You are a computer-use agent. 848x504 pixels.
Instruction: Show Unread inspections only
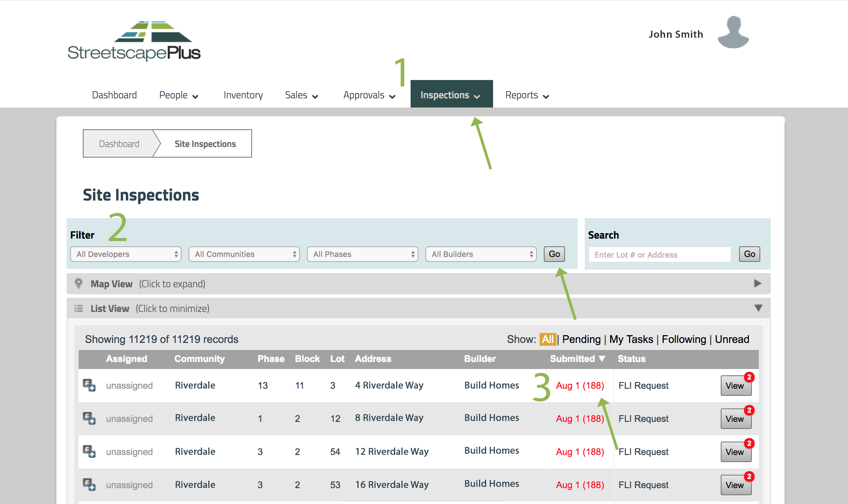[x=732, y=339]
